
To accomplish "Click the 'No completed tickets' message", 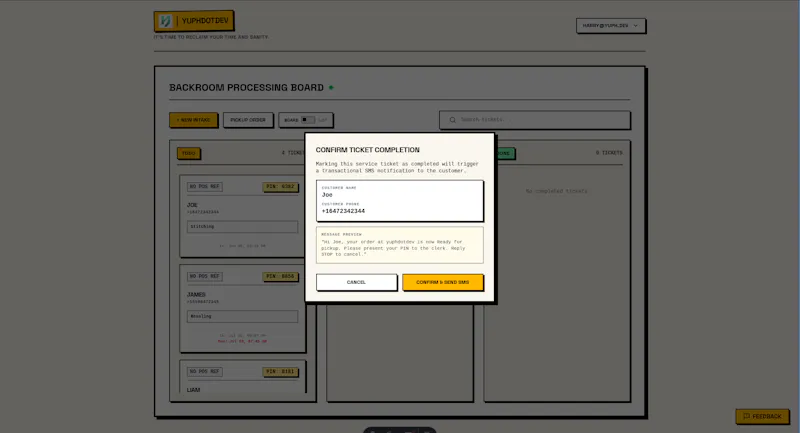I will pyautogui.click(x=557, y=191).
